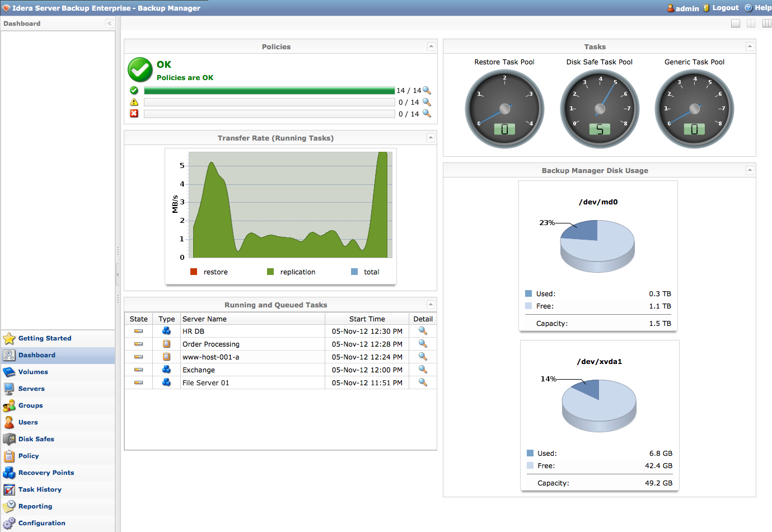The image size is (772, 532).
Task: Open Recovery Points section
Action: pos(46,473)
